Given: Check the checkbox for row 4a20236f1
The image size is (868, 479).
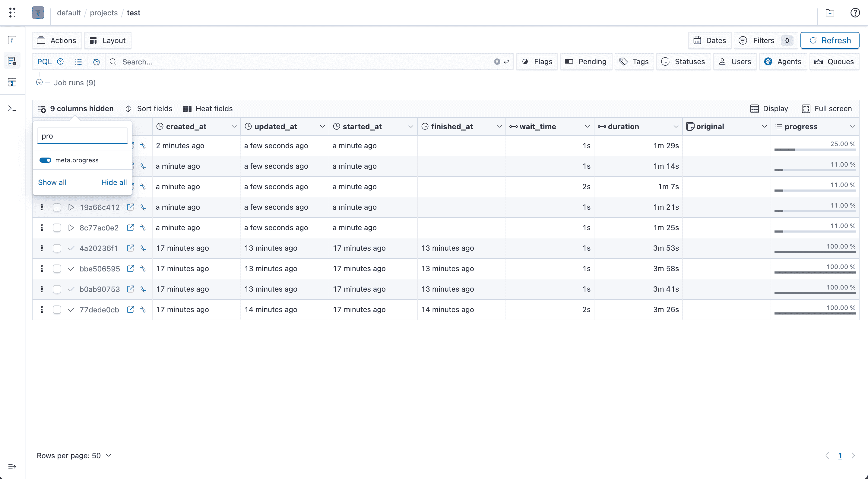Looking at the screenshot, I should point(57,248).
